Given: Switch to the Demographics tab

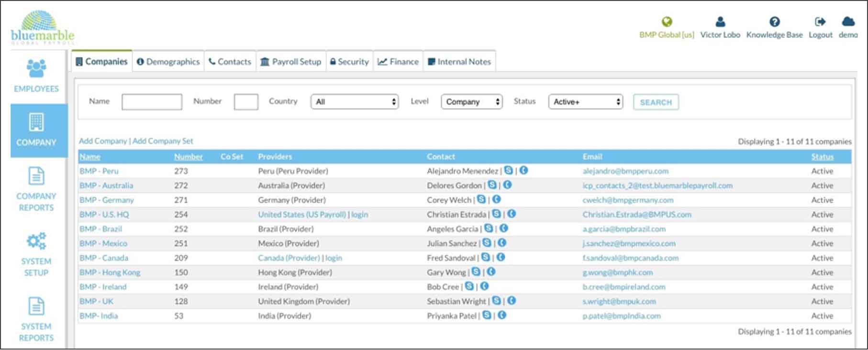Looking at the screenshot, I should tap(168, 62).
